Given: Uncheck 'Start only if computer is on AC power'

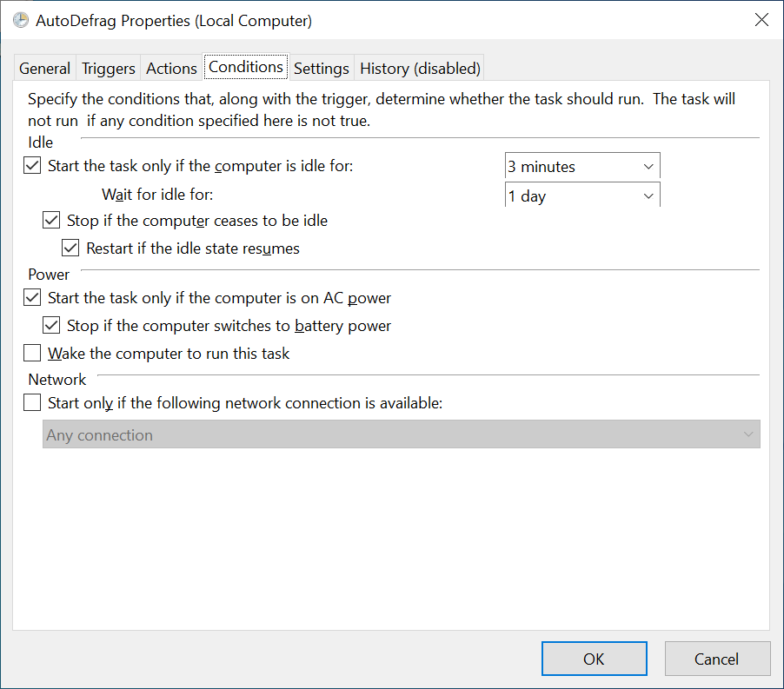Looking at the screenshot, I should click(x=32, y=298).
